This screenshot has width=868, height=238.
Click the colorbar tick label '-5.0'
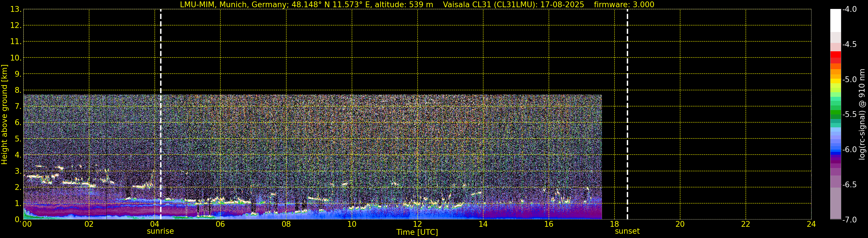coord(850,80)
